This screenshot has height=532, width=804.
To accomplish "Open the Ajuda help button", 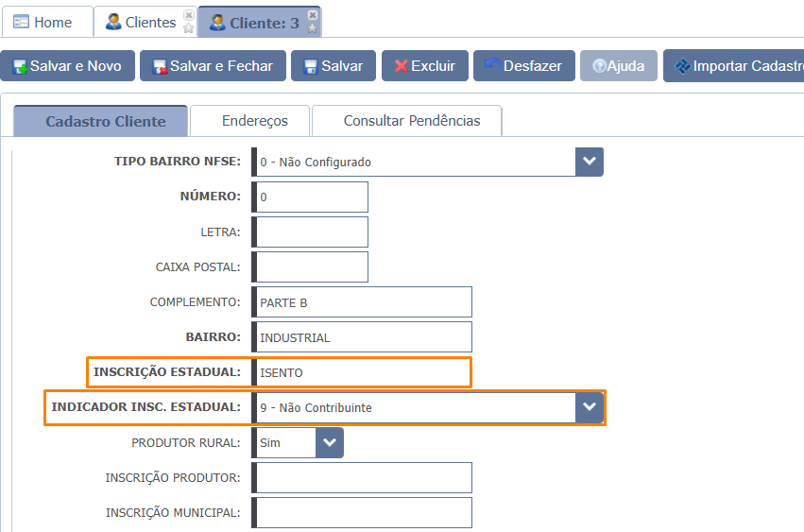I will (618, 66).
